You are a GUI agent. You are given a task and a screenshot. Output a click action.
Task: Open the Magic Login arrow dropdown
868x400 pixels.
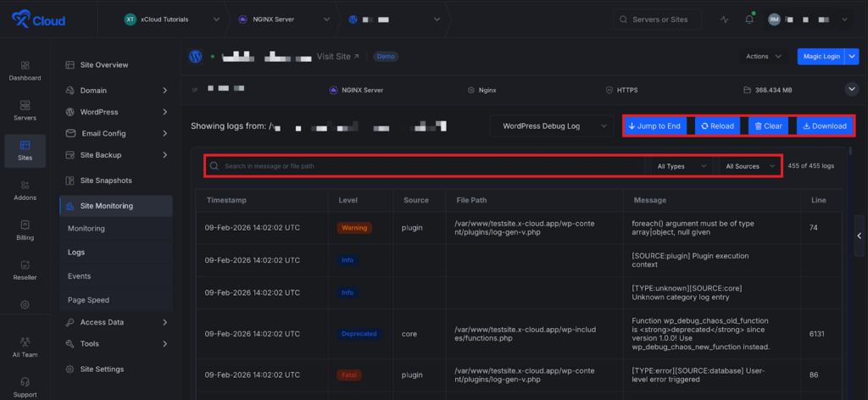(x=852, y=57)
